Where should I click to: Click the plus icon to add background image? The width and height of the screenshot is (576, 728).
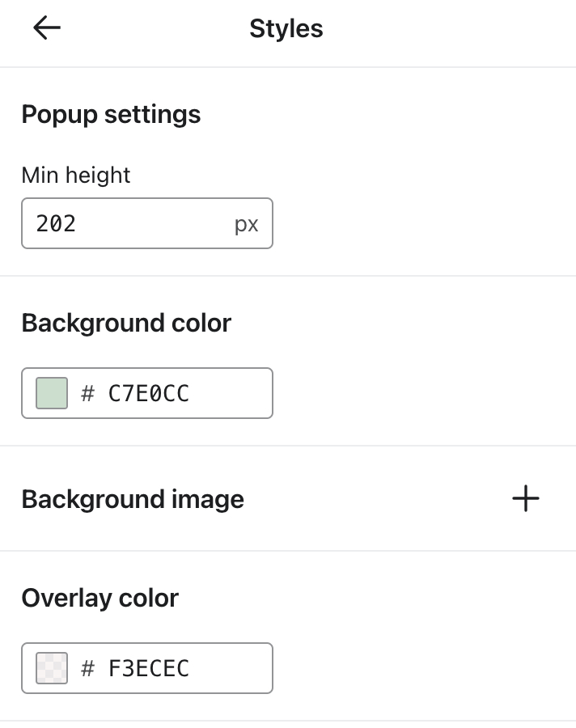(526, 499)
